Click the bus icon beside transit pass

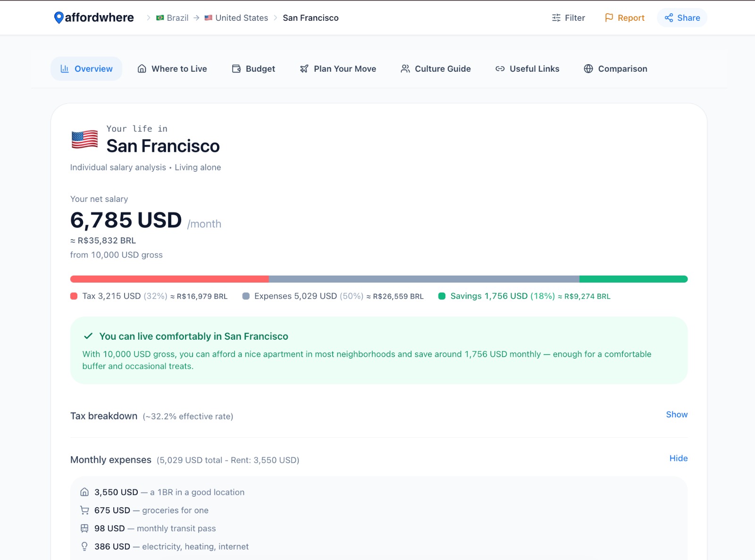84,528
